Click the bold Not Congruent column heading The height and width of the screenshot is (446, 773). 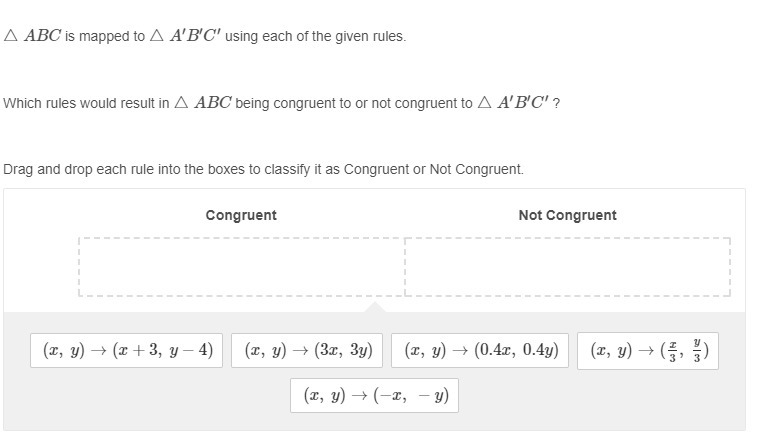coord(567,215)
